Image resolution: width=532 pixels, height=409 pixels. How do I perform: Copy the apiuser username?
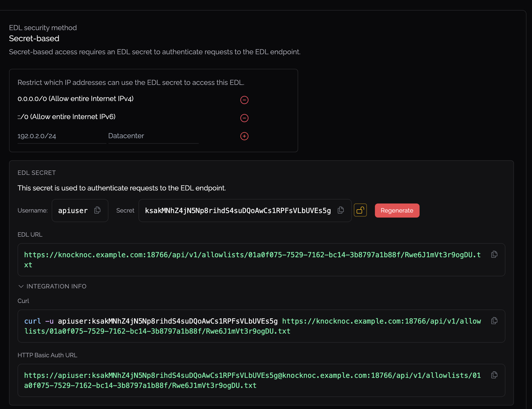click(97, 210)
